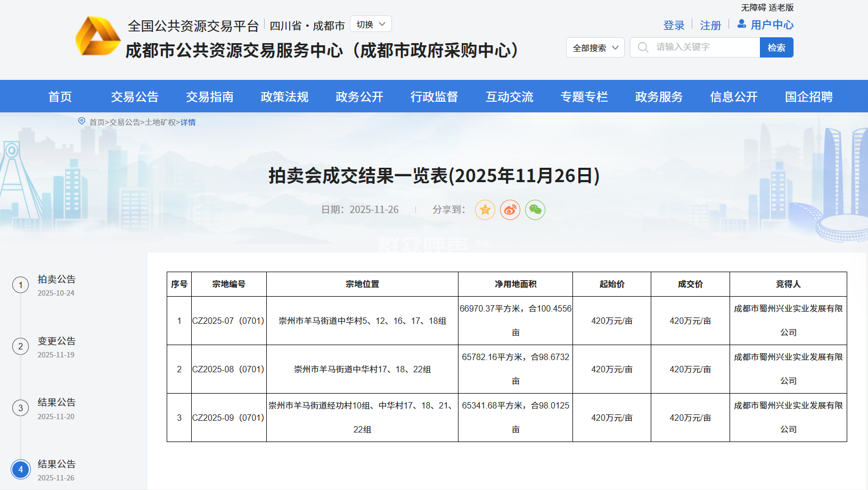Go to 国企招聘 section

(808, 96)
